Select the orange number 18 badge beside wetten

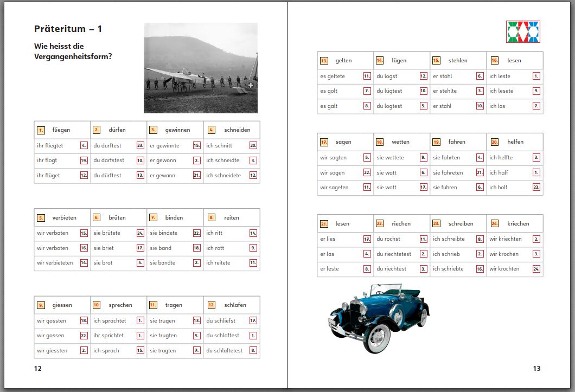[x=380, y=142]
